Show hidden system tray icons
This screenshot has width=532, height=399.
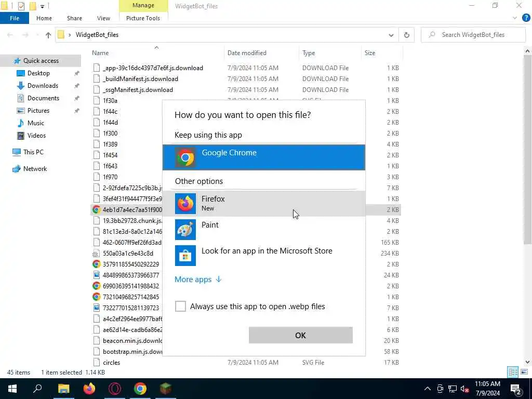point(428,389)
